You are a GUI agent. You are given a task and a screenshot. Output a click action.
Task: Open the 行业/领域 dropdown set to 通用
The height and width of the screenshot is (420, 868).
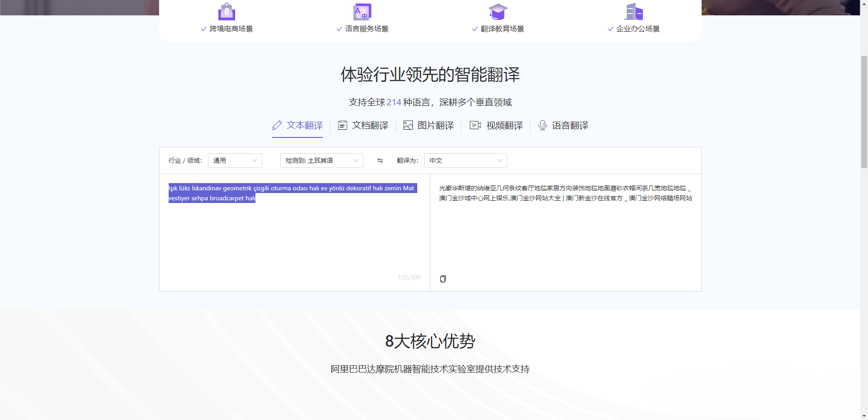tap(235, 160)
